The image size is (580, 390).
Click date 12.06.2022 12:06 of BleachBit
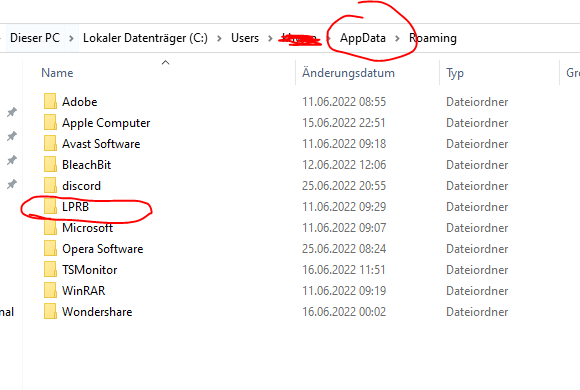pyautogui.click(x=344, y=165)
